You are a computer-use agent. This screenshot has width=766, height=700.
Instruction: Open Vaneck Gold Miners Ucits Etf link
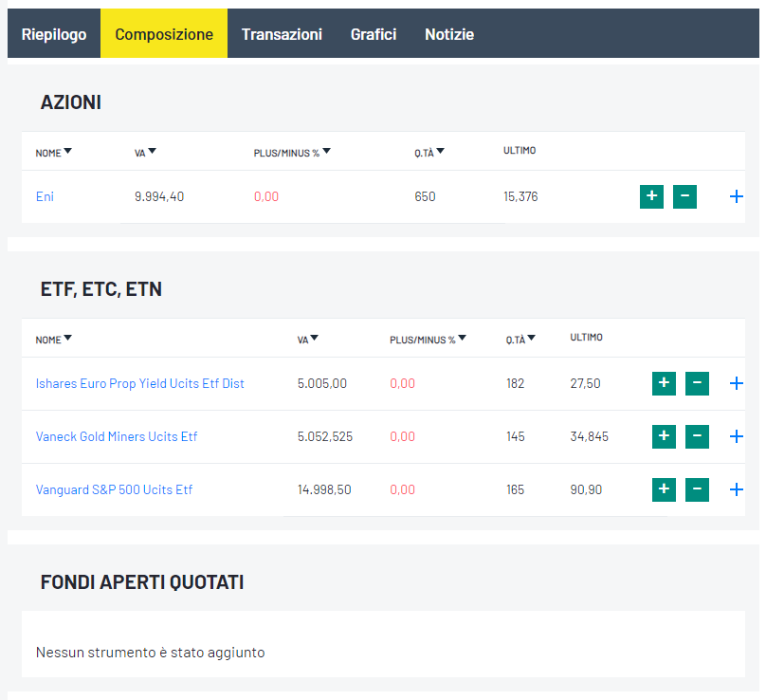(117, 436)
